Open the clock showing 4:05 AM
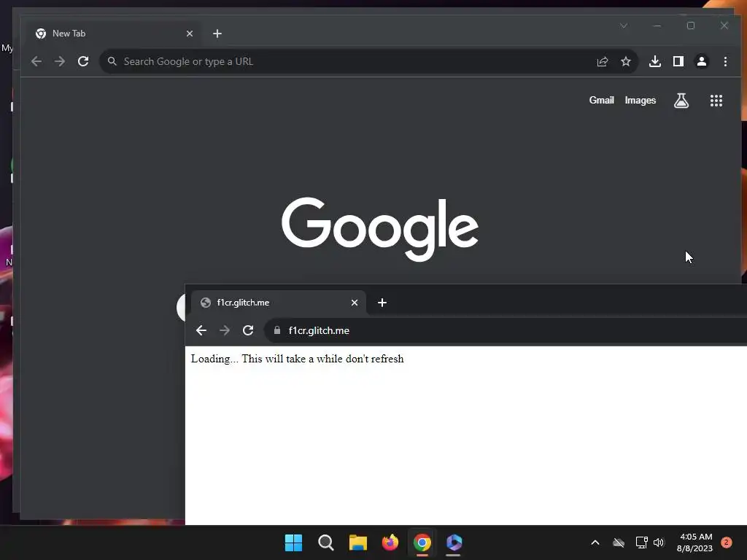This screenshot has width=747, height=560. tap(694, 542)
